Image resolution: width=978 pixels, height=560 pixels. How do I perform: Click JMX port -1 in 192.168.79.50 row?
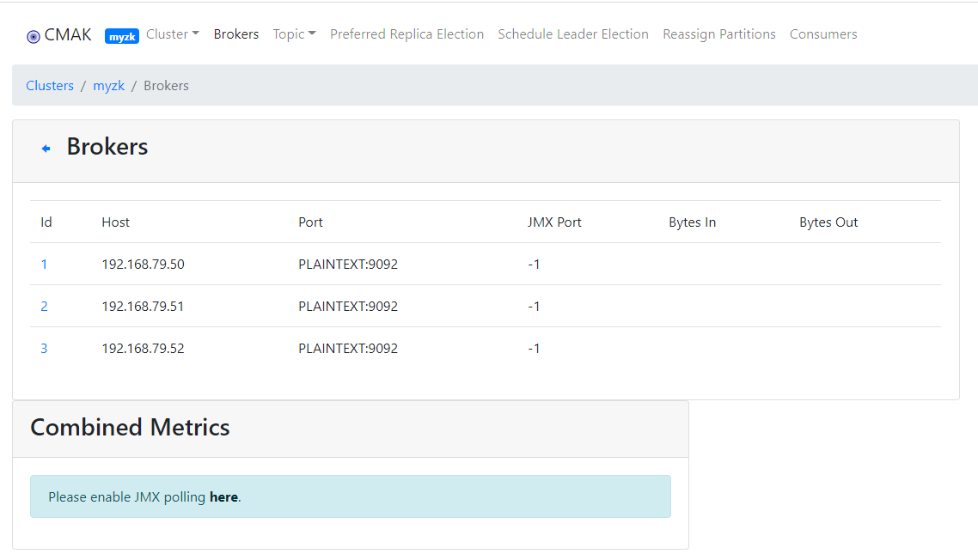point(534,265)
